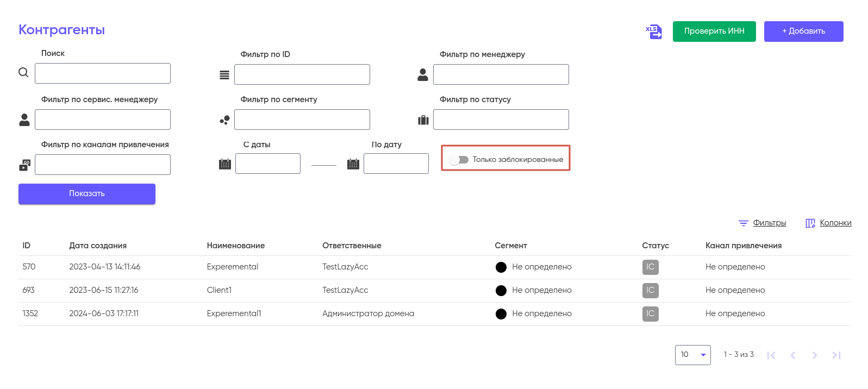
Task: Open the 'Фильтр по сегменту' field
Action: click(x=302, y=120)
